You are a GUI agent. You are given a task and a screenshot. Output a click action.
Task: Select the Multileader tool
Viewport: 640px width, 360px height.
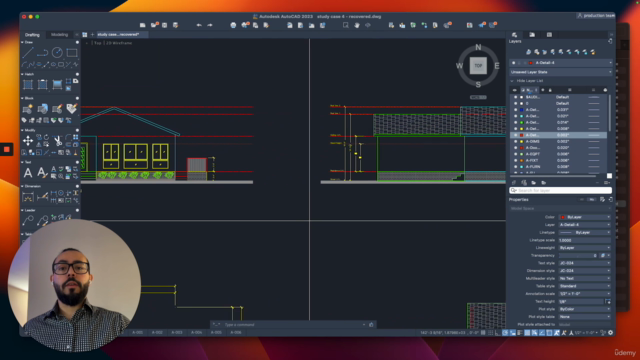pyautogui.click(x=28, y=221)
